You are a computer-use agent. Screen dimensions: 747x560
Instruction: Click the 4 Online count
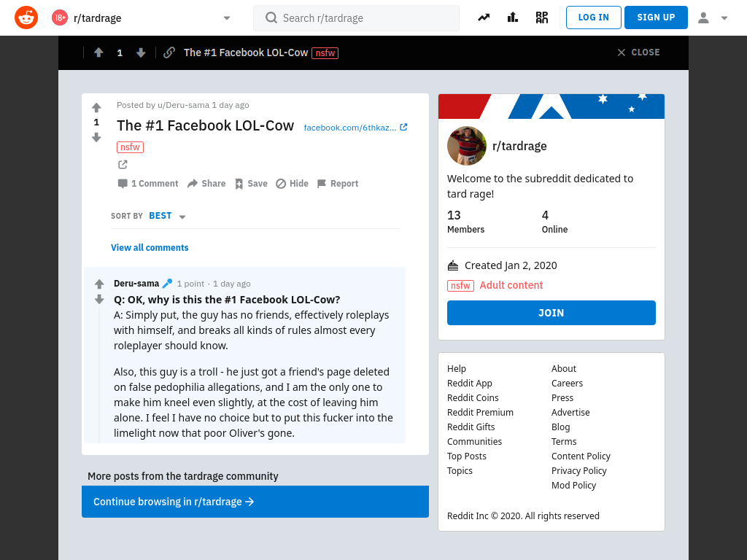click(554, 222)
